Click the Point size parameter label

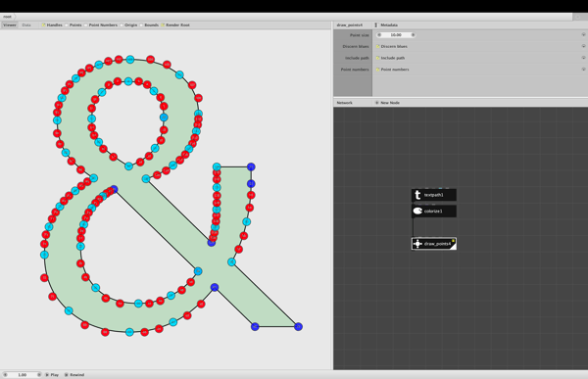point(360,35)
